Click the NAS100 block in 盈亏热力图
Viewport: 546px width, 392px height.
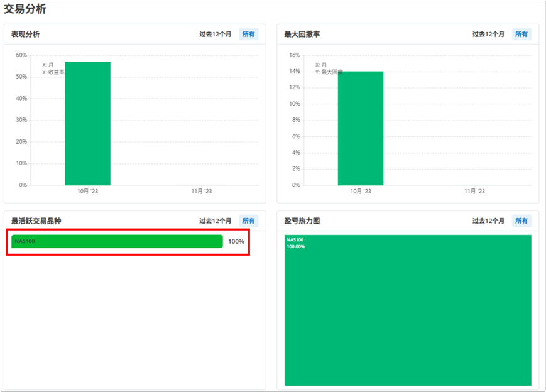408,310
